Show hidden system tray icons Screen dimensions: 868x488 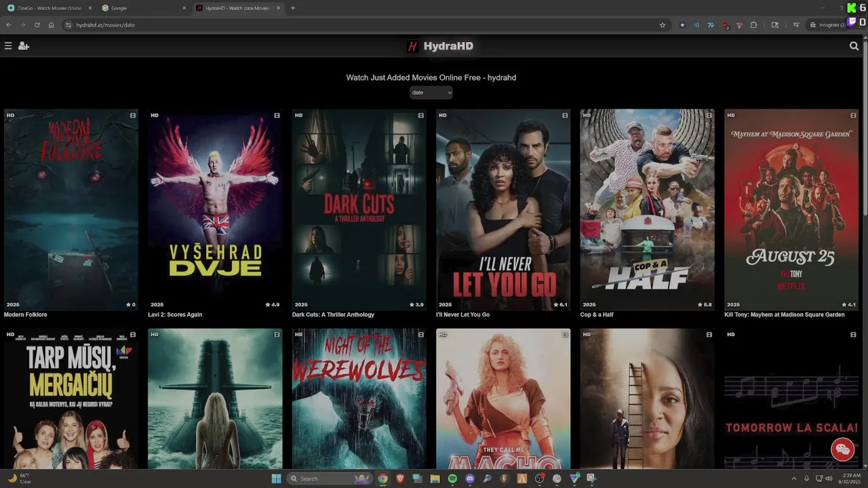point(794,479)
